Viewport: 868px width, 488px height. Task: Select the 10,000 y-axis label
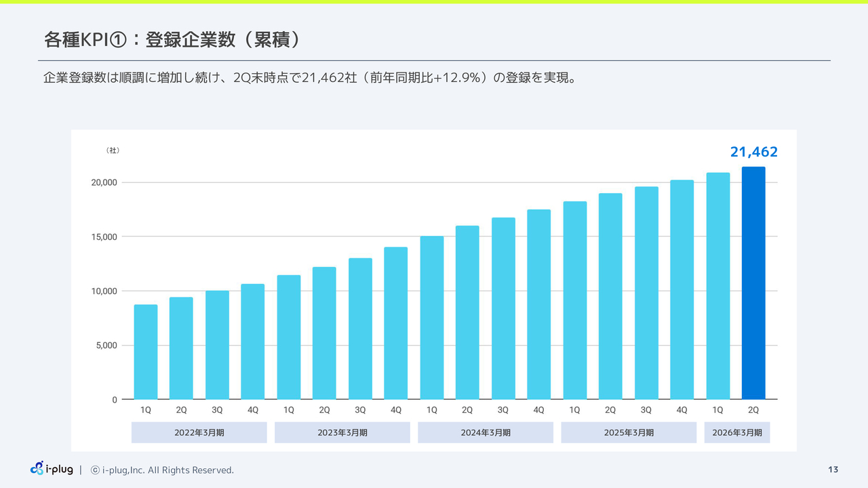tap(104, 291)
